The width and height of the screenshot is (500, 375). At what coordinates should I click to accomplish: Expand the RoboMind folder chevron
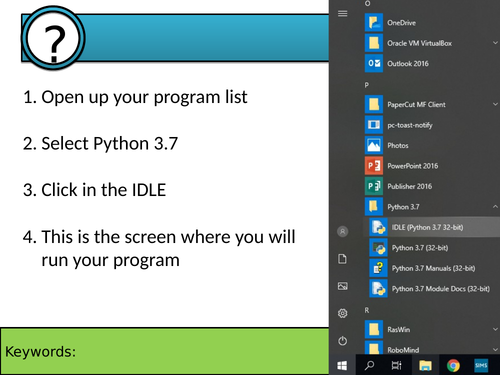tap(495, 350)
